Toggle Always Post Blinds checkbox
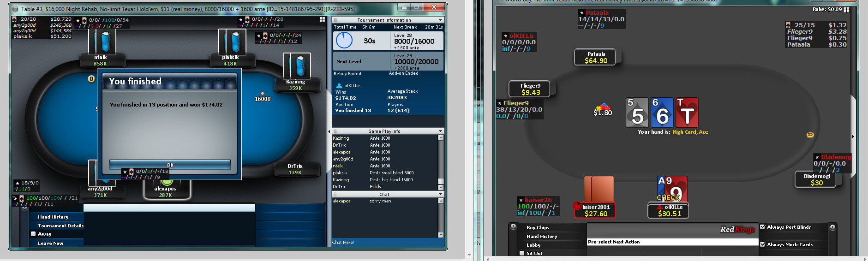 [762, 227]
